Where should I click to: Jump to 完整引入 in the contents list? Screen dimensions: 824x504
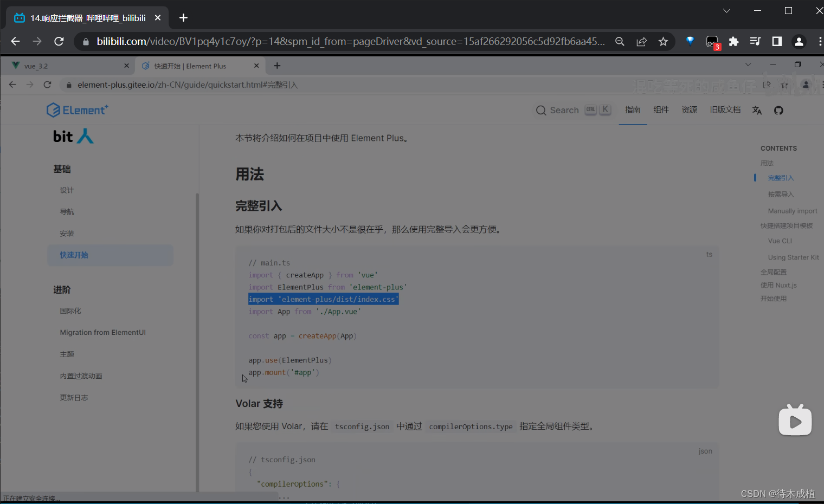point(781,178)
